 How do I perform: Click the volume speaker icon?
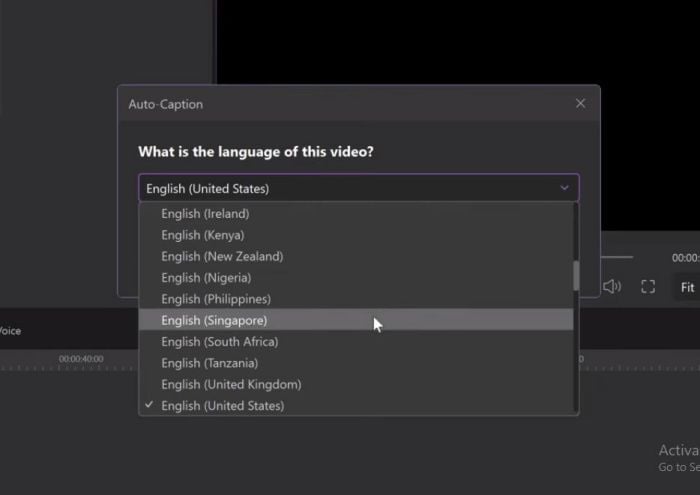(x=612, y=287)
